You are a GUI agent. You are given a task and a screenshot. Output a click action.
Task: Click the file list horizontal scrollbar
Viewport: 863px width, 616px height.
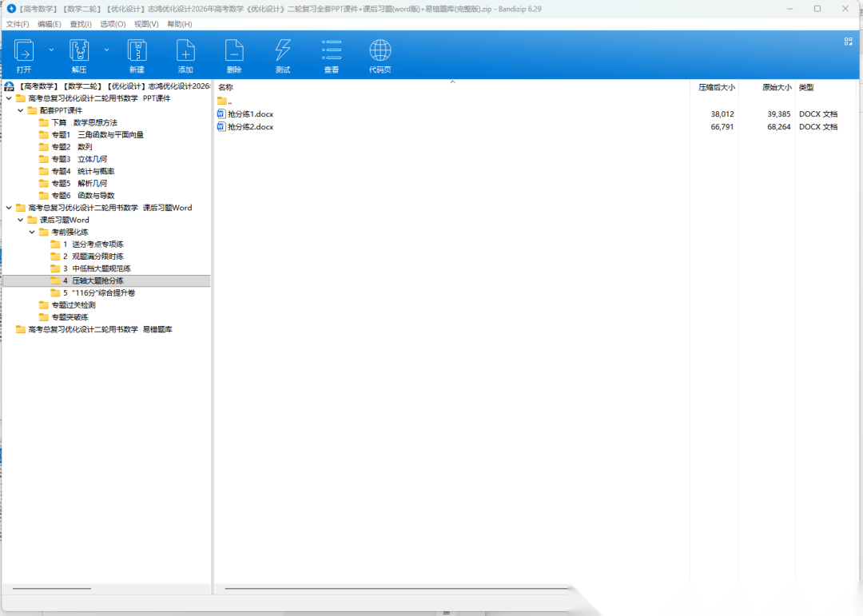[396, 590]
